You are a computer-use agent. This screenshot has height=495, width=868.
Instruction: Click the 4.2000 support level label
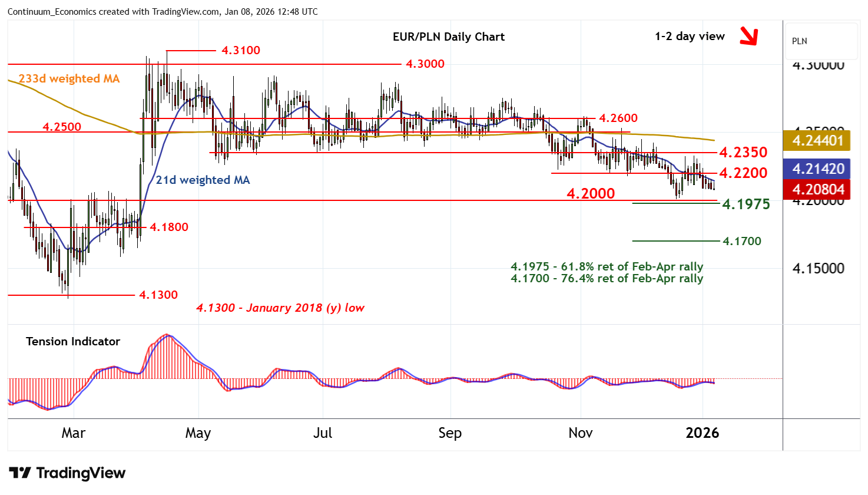[590, 193]
